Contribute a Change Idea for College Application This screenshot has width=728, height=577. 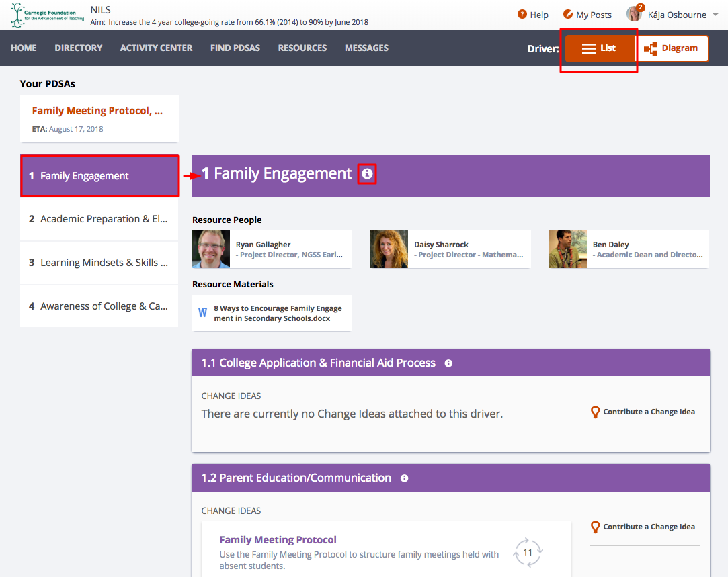643,412
